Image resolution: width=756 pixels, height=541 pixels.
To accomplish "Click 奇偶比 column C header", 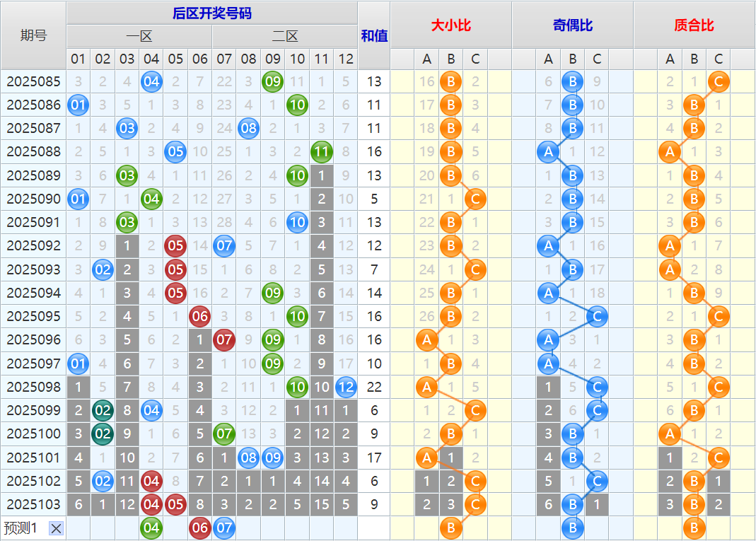I will tap(597, 59).
